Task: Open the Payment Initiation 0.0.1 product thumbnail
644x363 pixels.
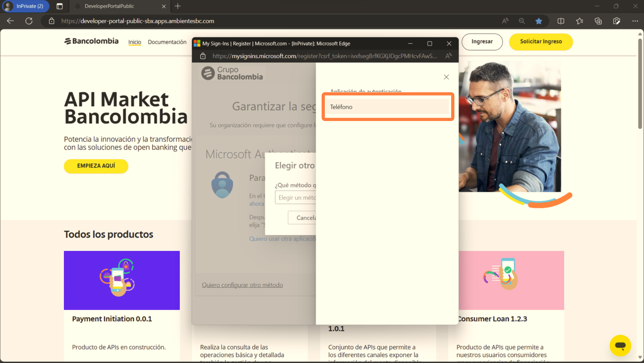Action: tap(122, 280)
